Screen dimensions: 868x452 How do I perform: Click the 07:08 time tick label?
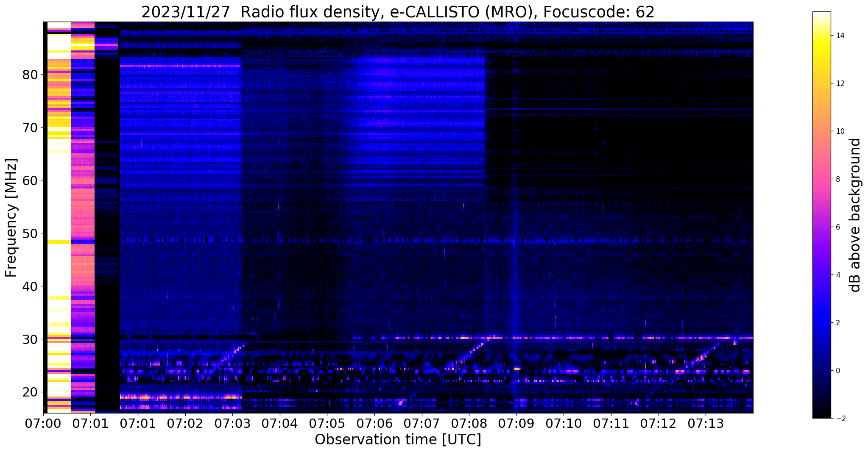pos(469,423)
